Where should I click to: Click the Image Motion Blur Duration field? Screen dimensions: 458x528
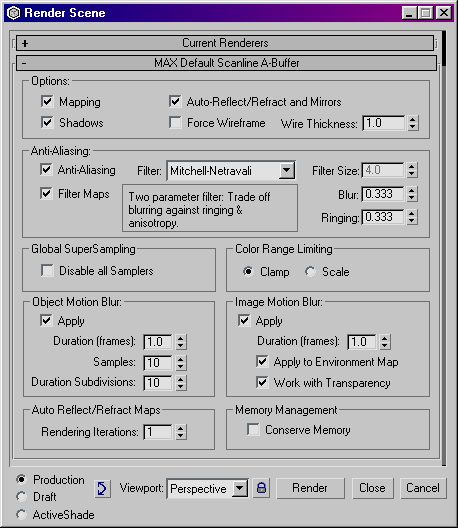pos(362,342)
